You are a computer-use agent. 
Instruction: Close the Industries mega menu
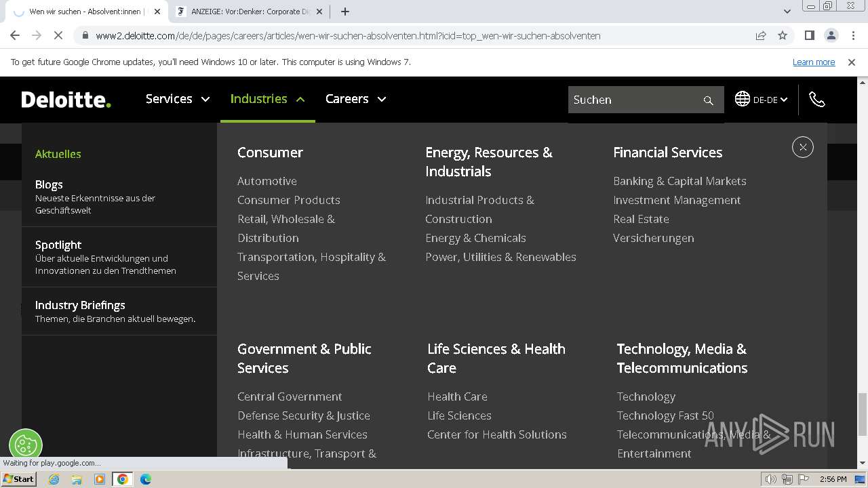coord(802,147)
